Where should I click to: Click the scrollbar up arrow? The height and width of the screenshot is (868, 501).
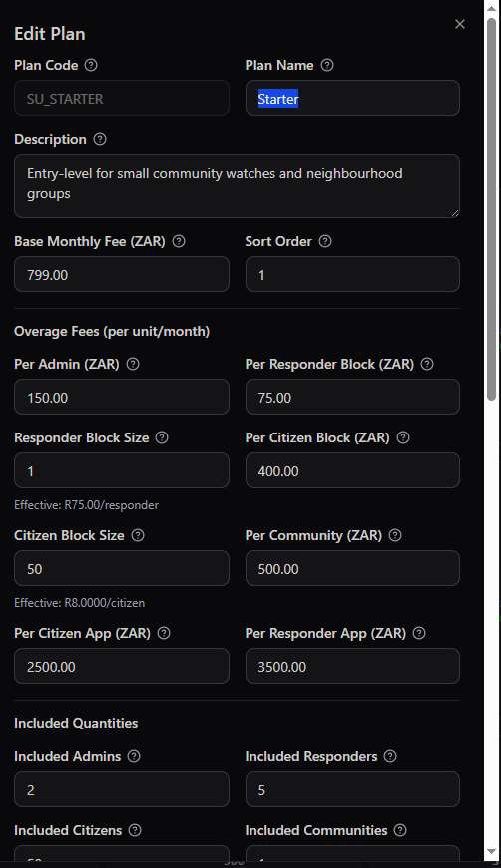click(492, 8)
